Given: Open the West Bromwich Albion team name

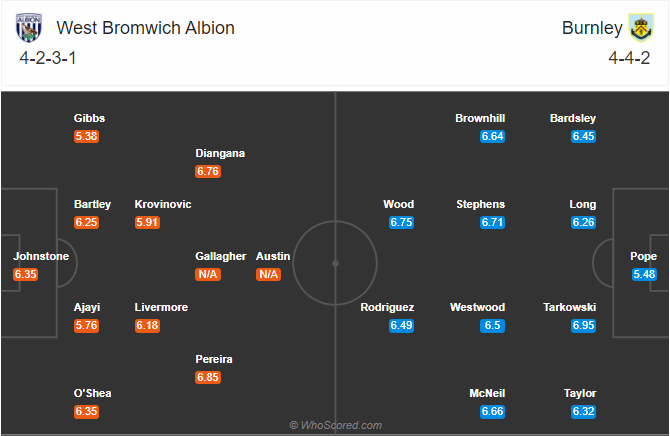Looking at the screenshot, I should click(x=145, y=28).
